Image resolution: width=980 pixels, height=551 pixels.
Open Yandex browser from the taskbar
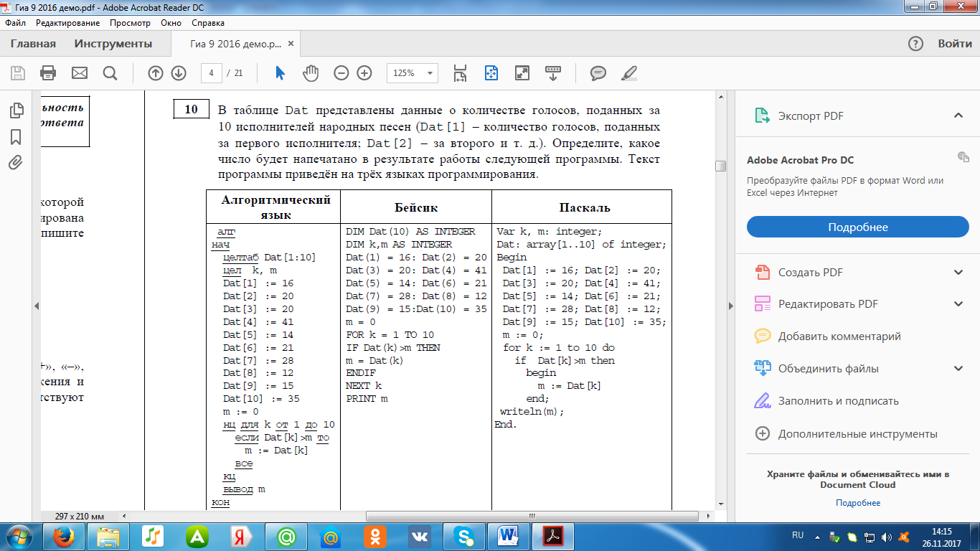coord(242,536)
